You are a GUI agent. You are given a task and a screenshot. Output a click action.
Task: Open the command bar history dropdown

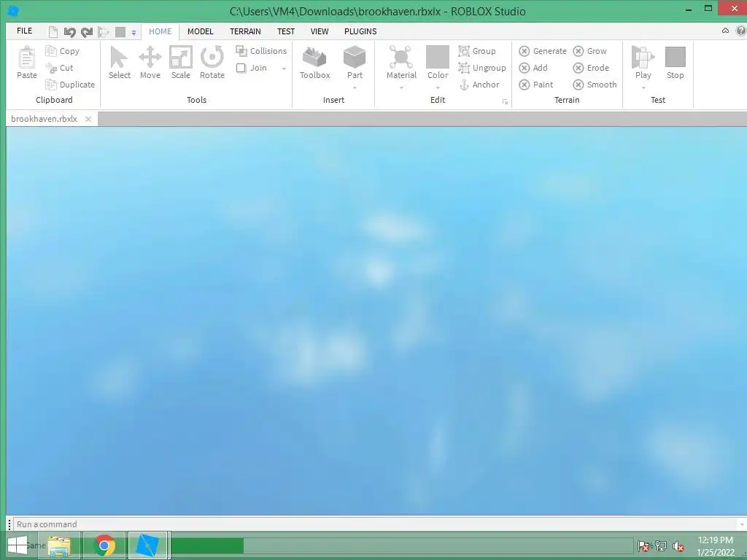tap(742, 524)
